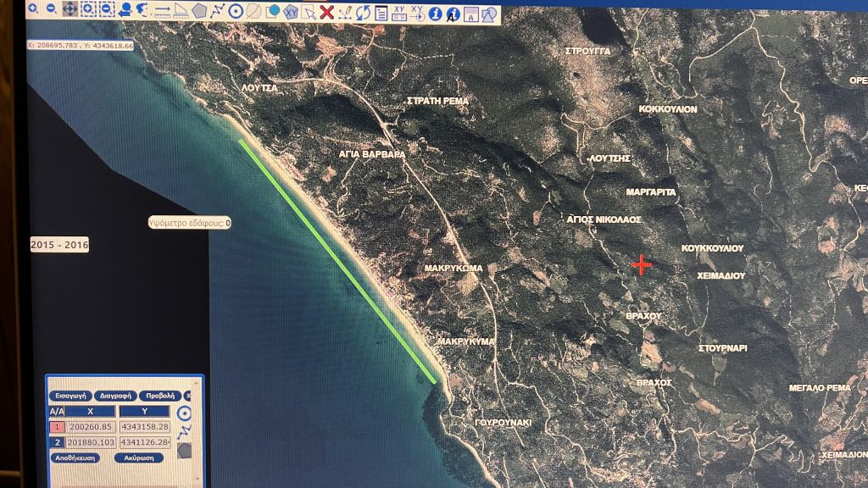This screenshot has width=868, height=488.
Task: Choose the draw polyline tool in toolbar
Action: pos(217,11)
